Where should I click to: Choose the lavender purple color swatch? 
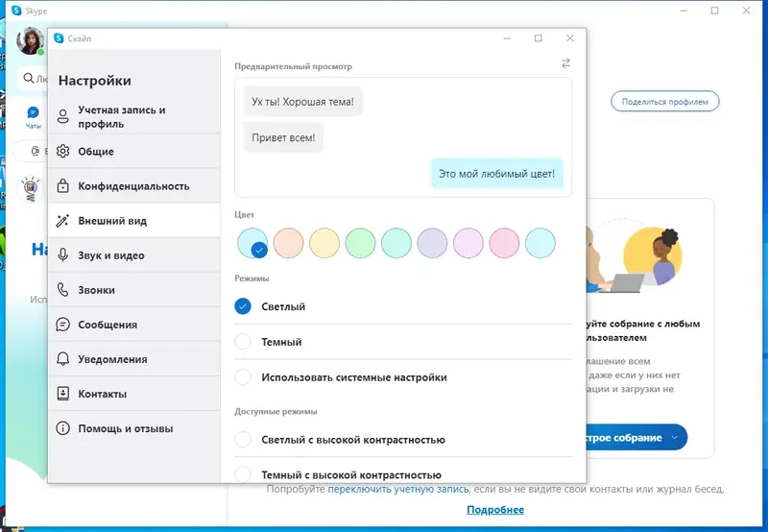(x=433, y=243)
